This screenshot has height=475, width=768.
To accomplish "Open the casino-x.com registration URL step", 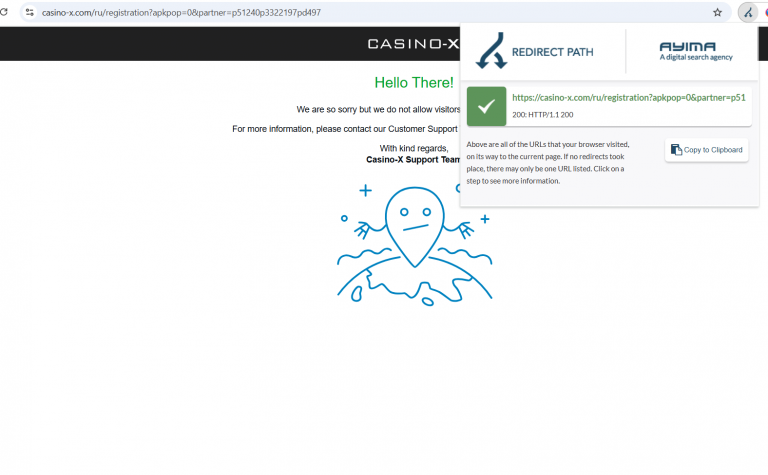I will tap(628, 97).
